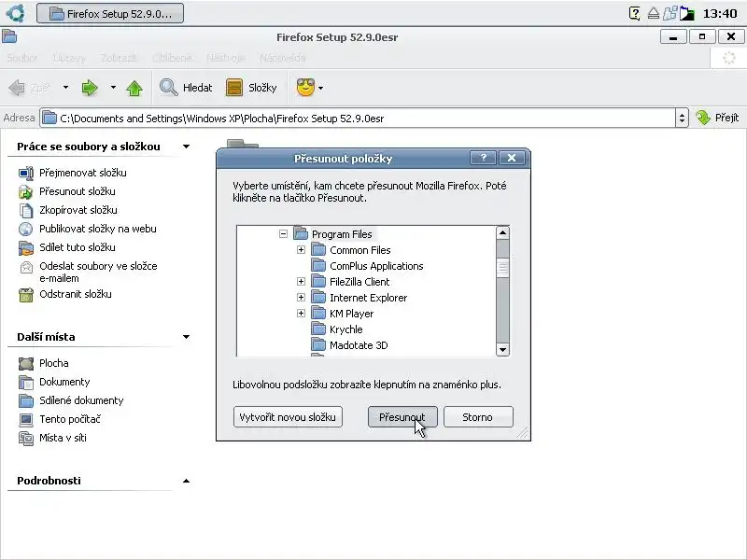
Task: Select Program Files folder in tree
Action: [x=342, y=234]
